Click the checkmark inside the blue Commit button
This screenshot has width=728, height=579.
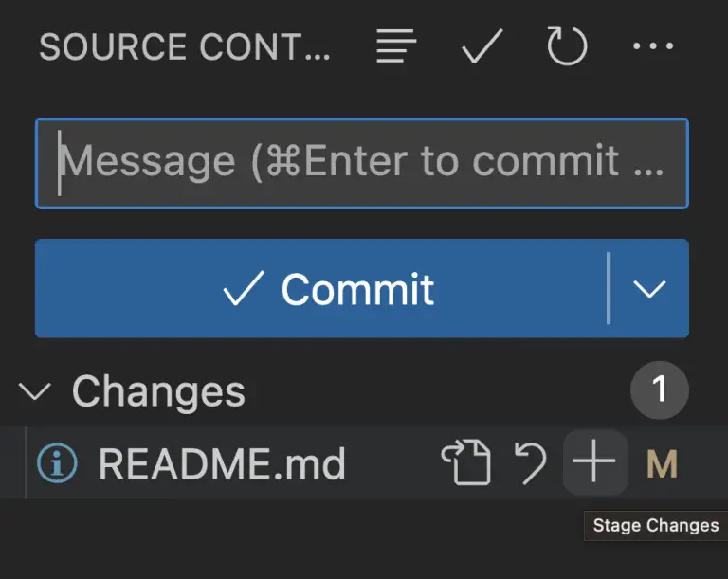(244, 289)
